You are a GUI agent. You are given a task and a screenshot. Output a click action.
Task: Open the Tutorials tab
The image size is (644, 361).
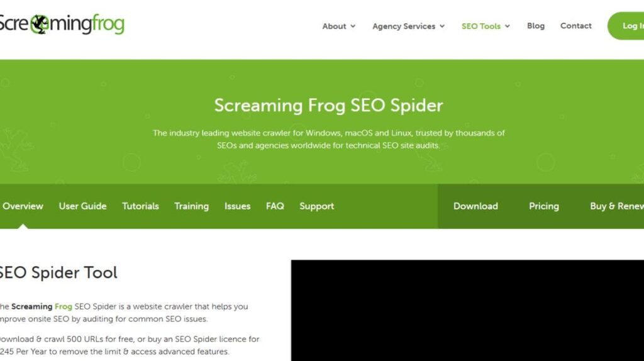pos(140,206)
